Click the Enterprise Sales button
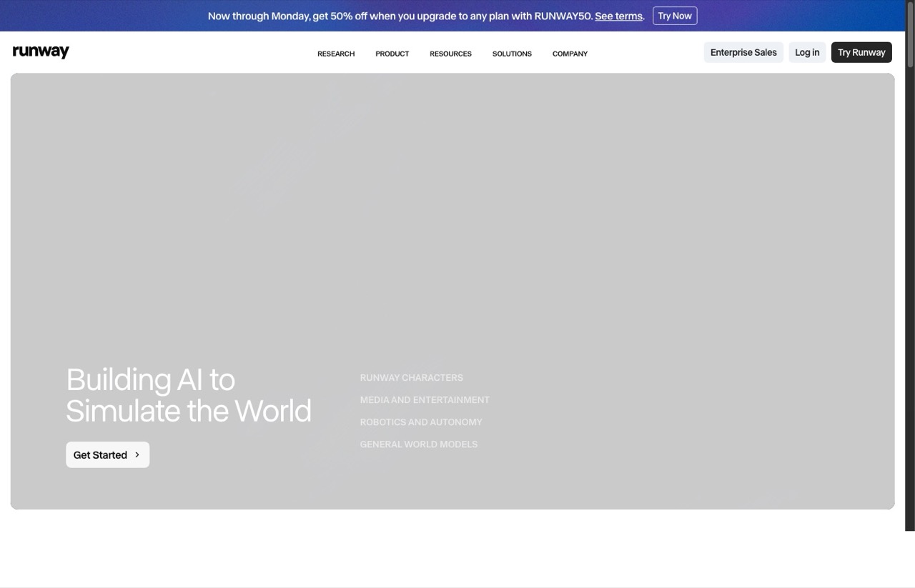 point(743,52)
